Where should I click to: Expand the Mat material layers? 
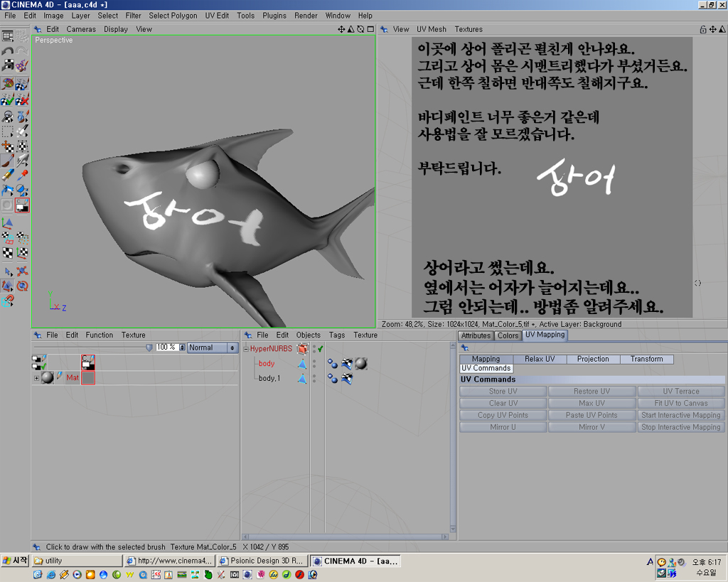[x=36, y=378]
